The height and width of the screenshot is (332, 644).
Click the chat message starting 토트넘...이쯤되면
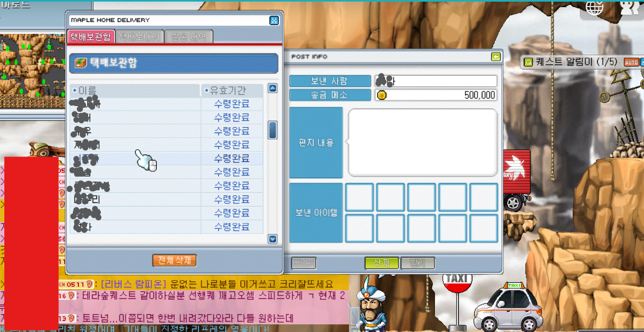[188, 318]
